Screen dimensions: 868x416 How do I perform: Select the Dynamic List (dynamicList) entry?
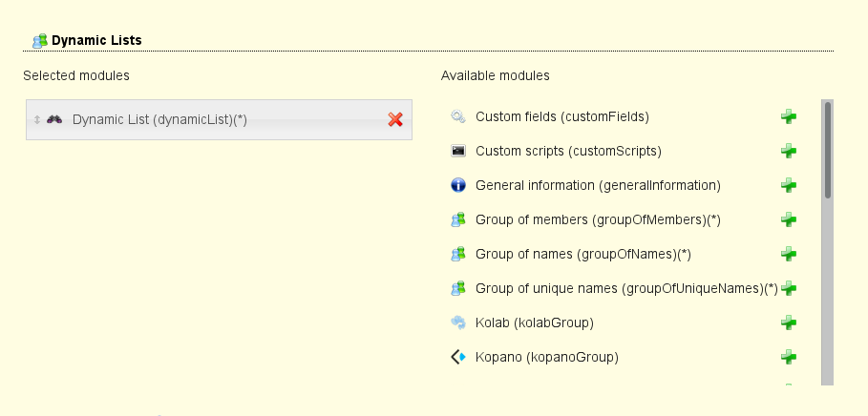click(x=159, y=119)
